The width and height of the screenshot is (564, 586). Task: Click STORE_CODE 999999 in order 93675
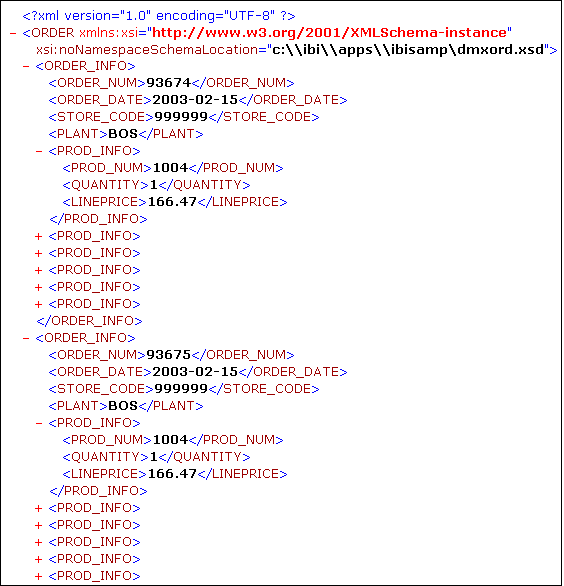click(x=181, y=389)
